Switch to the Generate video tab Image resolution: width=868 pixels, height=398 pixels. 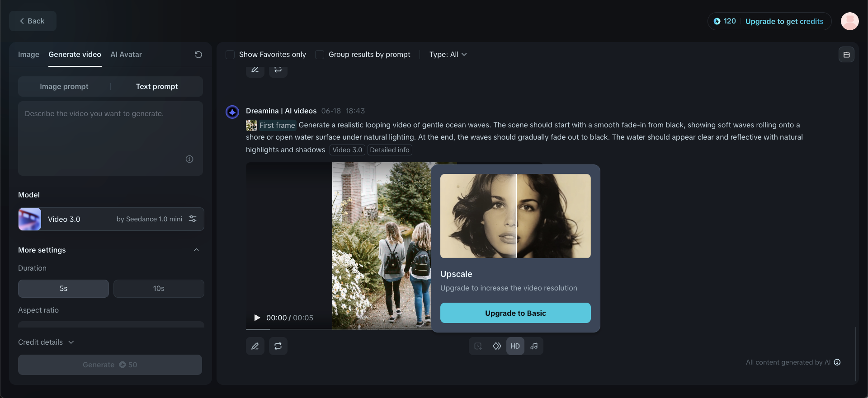(75, 54)
